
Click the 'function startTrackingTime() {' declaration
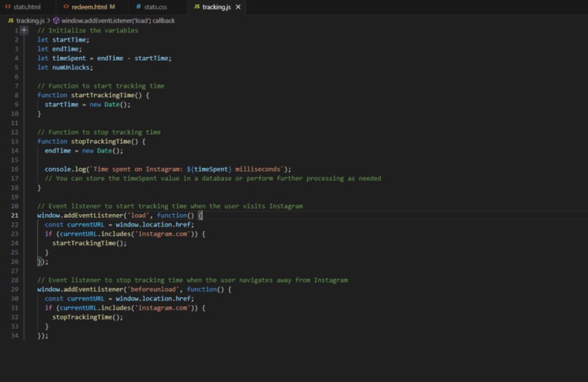[93, 95]
